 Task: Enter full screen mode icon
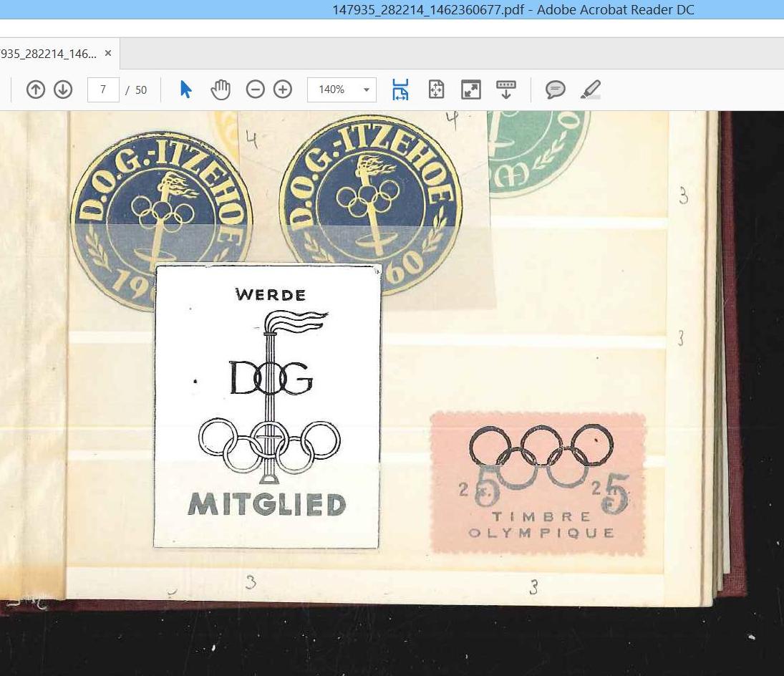click(x=470, y=90)
